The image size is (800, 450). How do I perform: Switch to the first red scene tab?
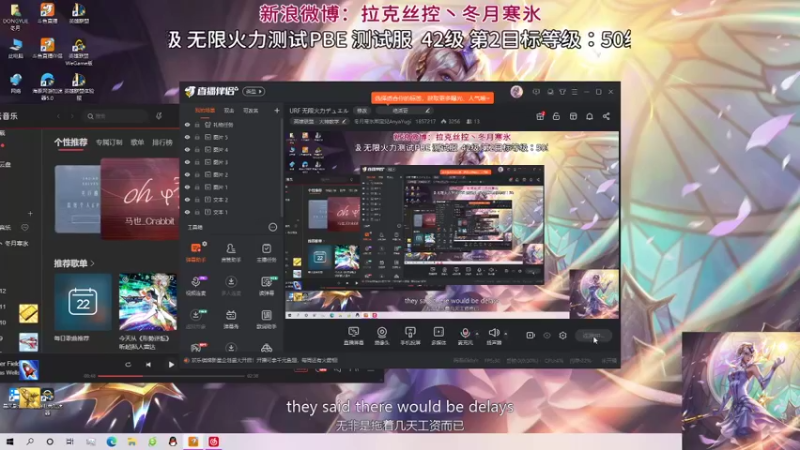[205, 110]
